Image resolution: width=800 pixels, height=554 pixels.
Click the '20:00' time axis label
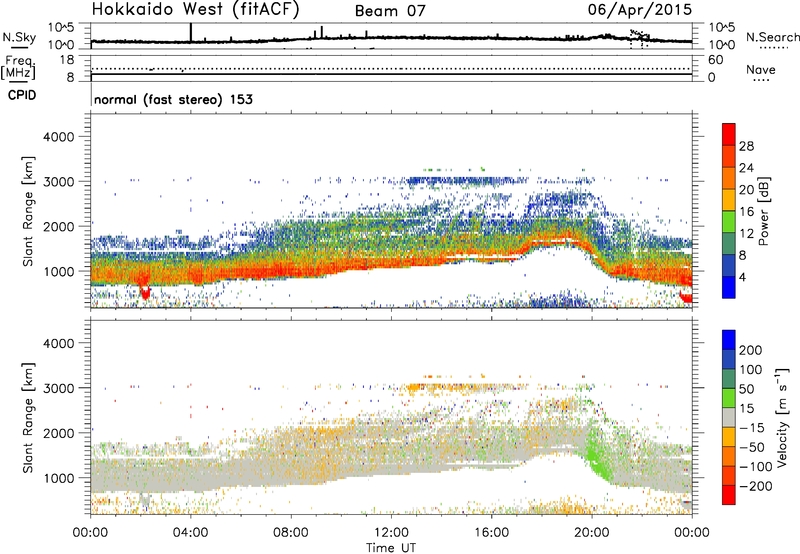591,533
